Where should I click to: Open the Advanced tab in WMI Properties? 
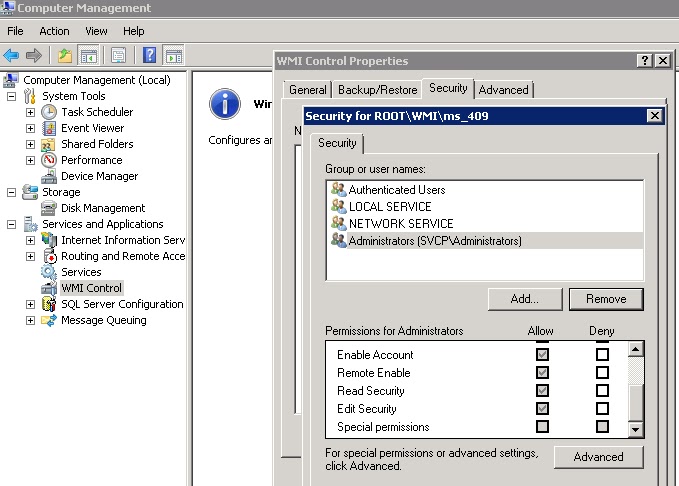[x=504, y=90]
